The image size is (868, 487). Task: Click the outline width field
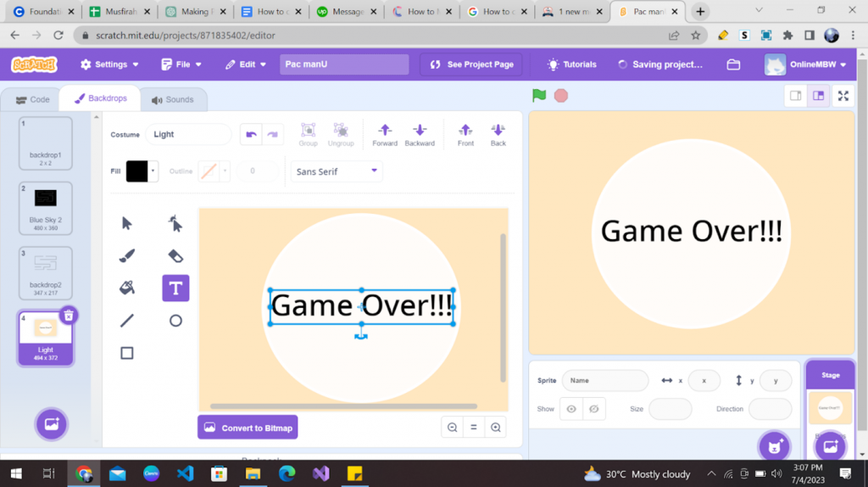pyautogui.click(x=257, y=171)
